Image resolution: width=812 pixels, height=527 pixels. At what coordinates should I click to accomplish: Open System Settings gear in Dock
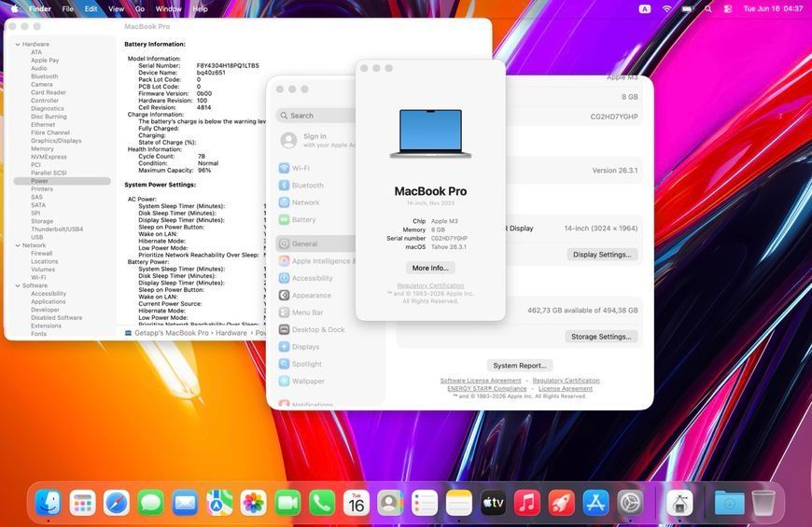pyautogui.click(x=630, y=503)
